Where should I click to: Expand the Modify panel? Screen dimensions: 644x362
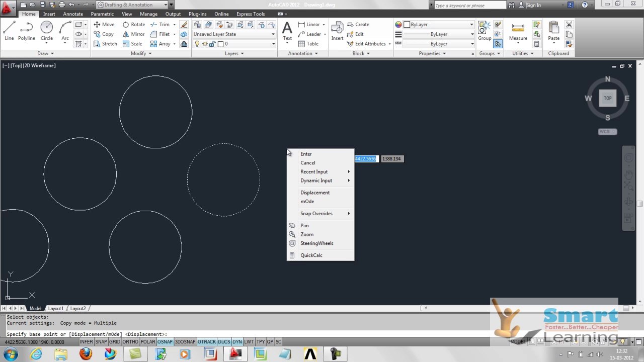pyautogui.click(x=141, y=53)
